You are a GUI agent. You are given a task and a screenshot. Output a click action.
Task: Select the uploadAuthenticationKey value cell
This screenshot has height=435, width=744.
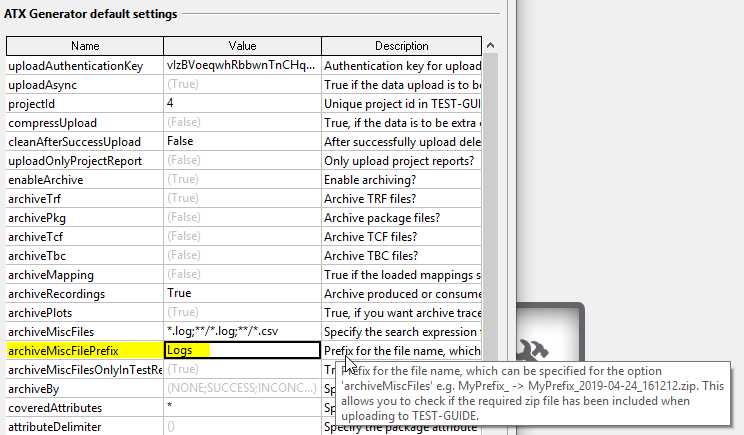pyautogui.click(x=242, y=65)
